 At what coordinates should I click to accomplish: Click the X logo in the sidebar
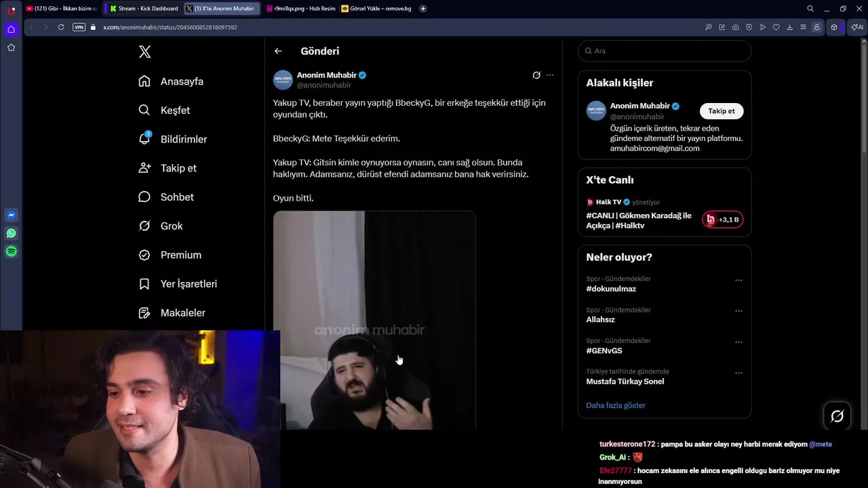[144, 52]
